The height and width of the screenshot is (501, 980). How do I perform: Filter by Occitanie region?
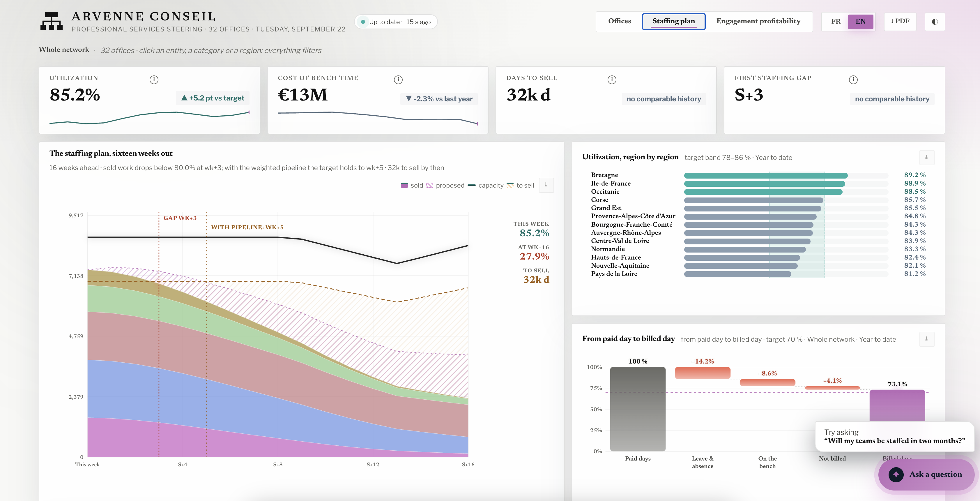point(605,191)
